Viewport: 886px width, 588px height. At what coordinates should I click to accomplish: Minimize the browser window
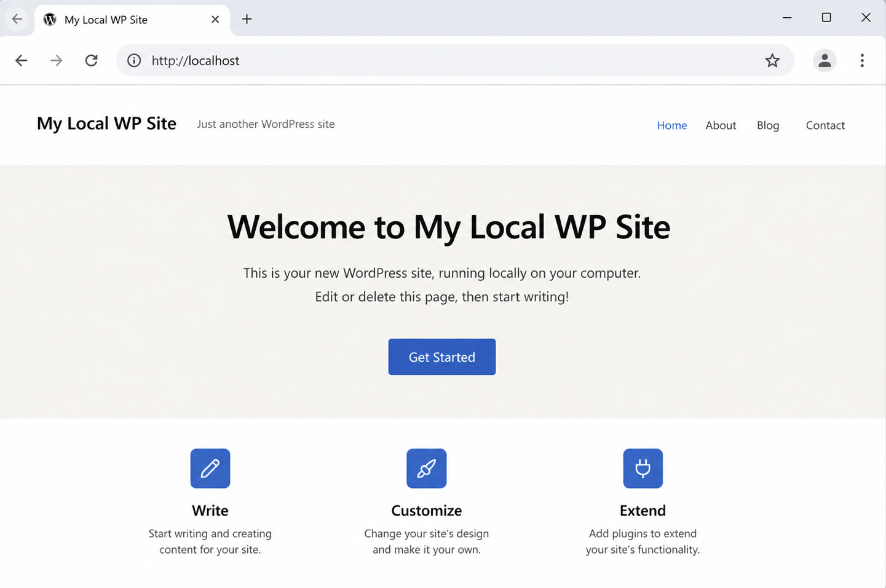(x=787, y=18)
